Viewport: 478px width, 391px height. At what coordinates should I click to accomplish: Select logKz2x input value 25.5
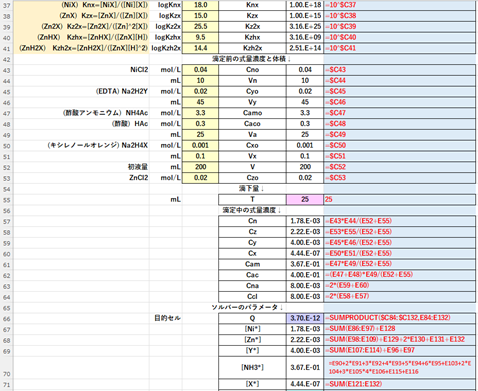[x=200, y=26]
